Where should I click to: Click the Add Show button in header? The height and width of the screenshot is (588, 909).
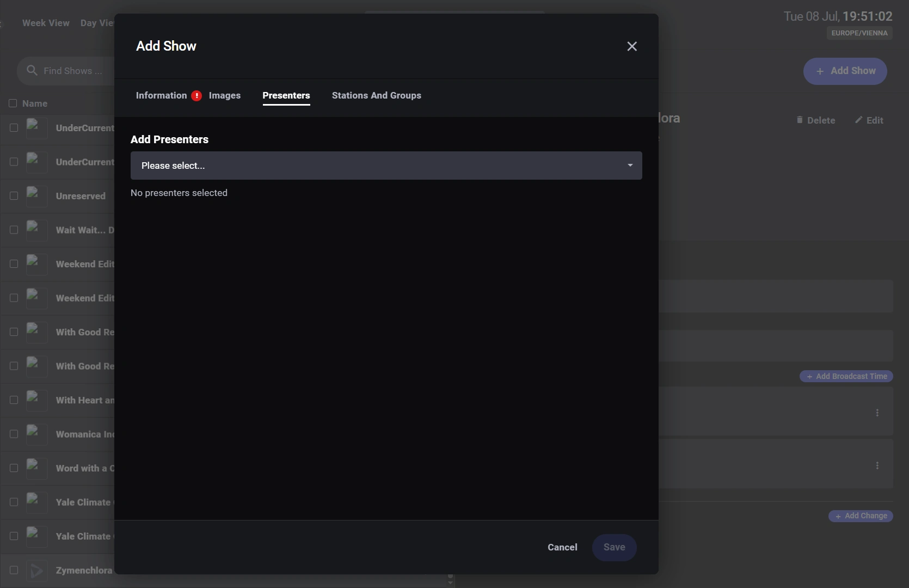(845, 71)
